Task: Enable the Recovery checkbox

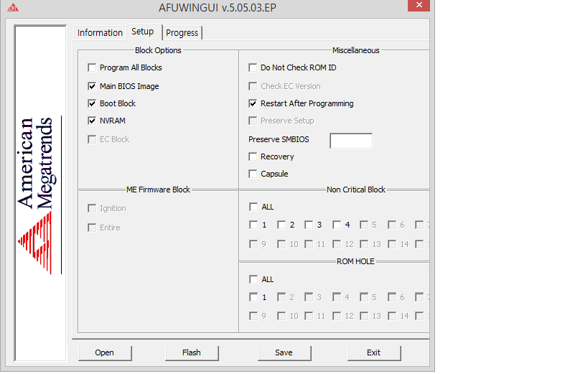Action: (x=253, y=156)
